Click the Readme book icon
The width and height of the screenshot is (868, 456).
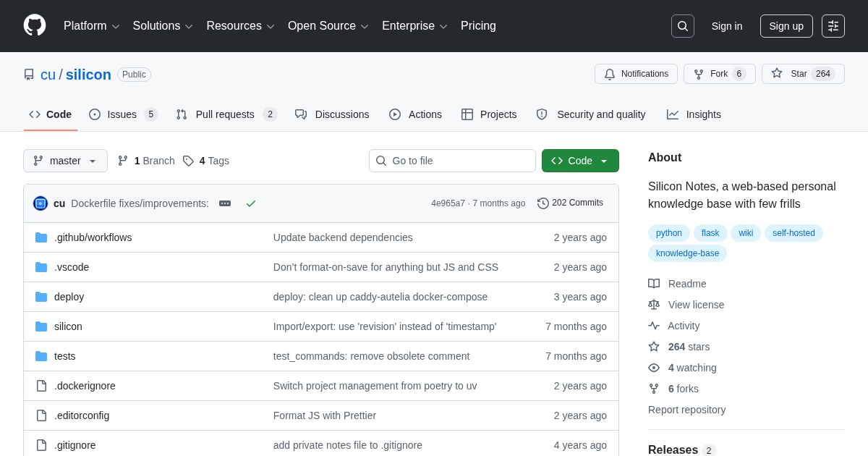tap(654, 284)
